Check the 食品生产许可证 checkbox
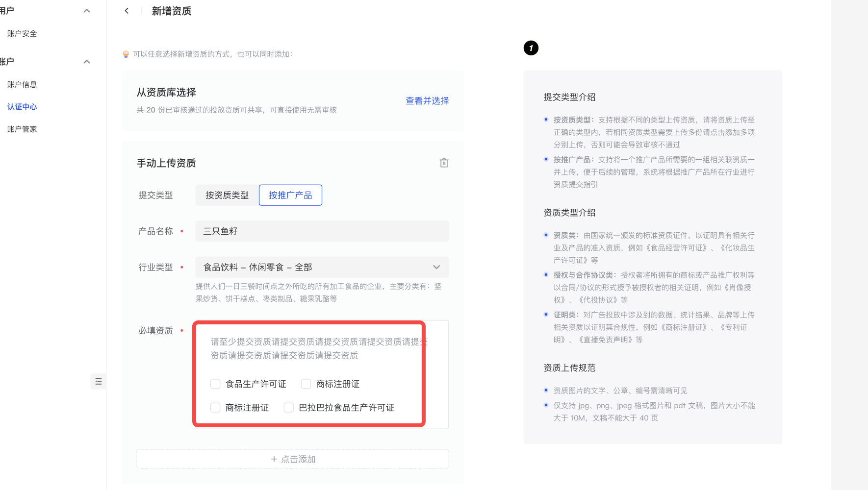 (215, 384)
